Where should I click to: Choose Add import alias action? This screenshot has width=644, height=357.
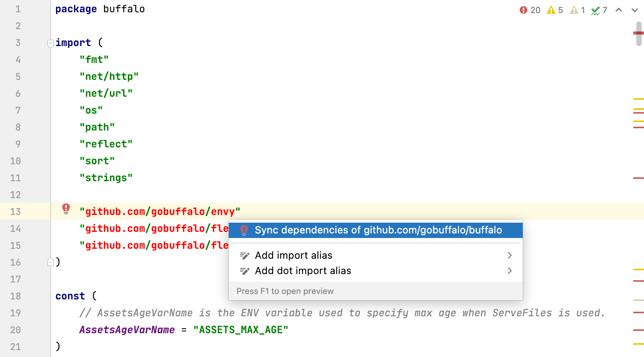376,255
